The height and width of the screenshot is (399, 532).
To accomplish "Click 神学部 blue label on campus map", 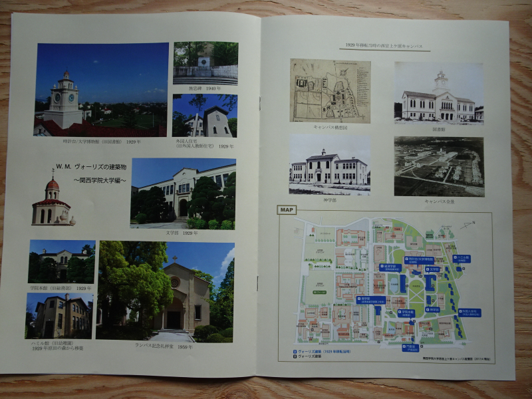I will point(432,310).
